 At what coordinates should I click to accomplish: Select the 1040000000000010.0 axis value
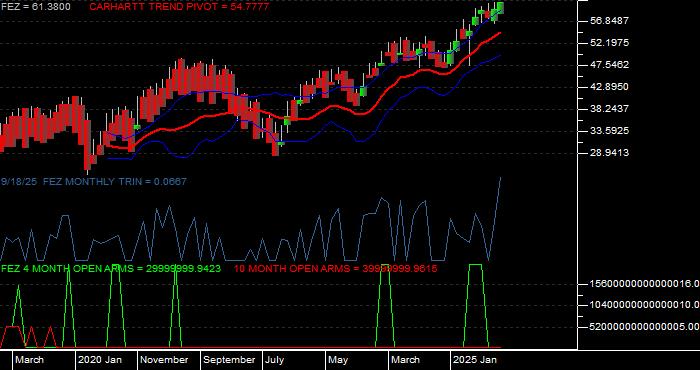pos(645,305)
